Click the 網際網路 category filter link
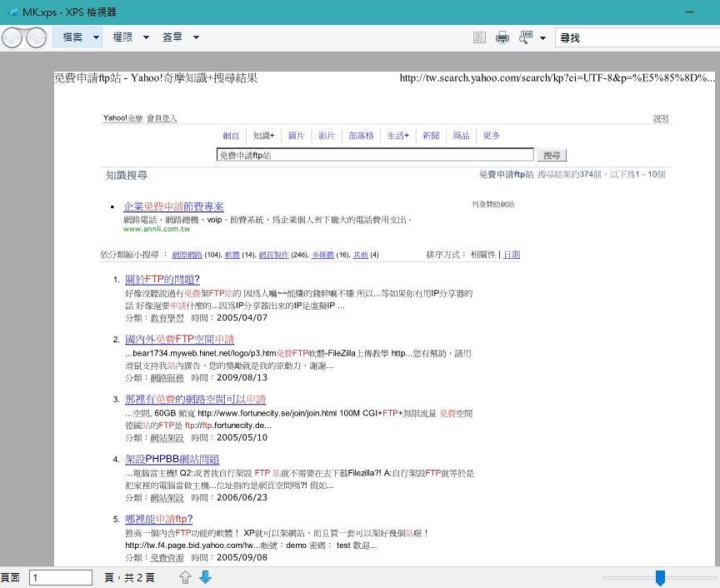 coord(187,255)
